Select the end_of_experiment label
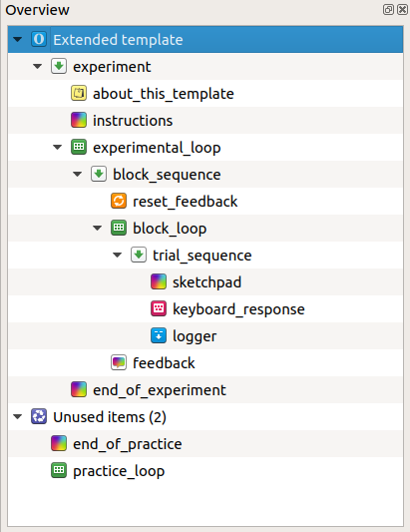 (x=160, y=390)
